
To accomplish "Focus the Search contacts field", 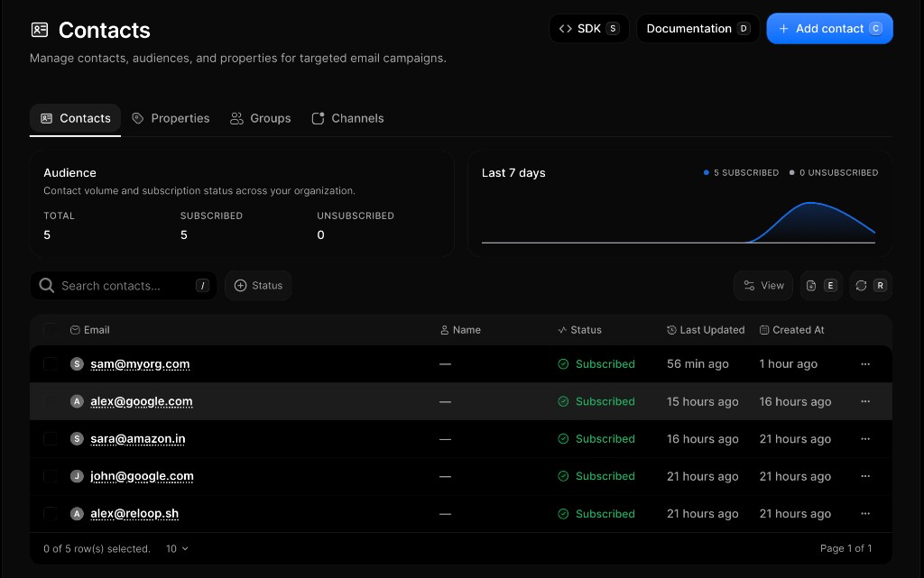I will tap(123, 286).
